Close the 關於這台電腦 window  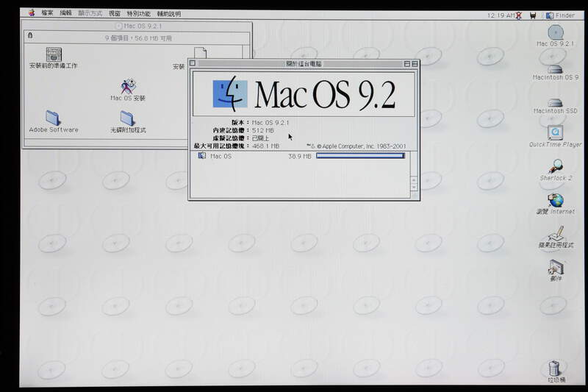(x=193, y=63)
